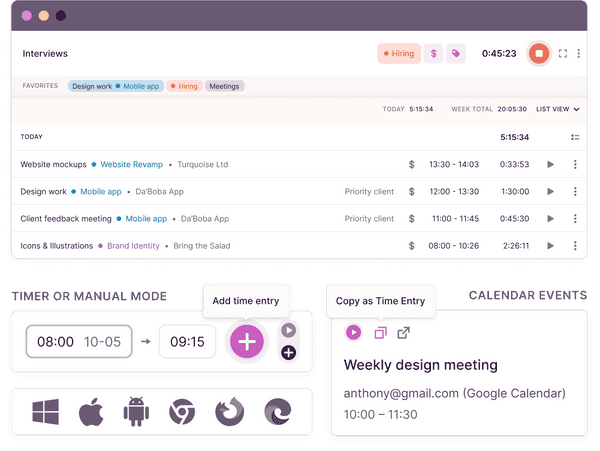Click the Android platform icon
This screenshot has height=451, width=600.
[x=136, y=412]
